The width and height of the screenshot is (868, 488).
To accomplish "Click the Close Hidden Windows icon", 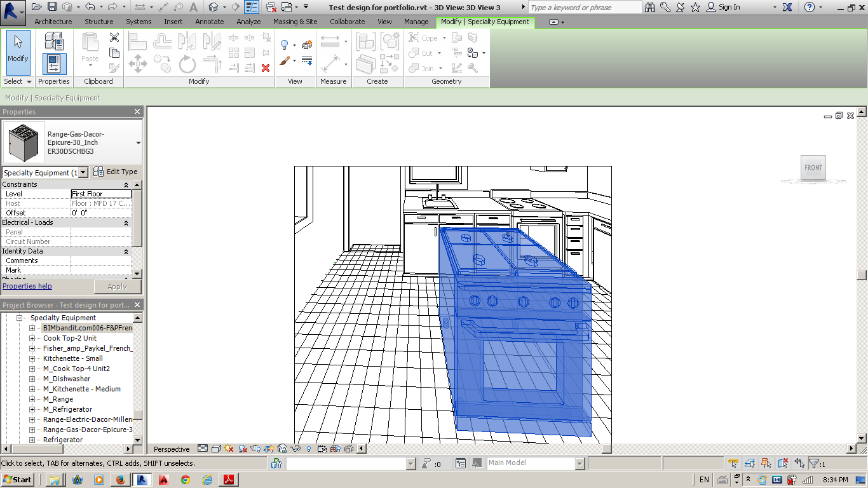I will click(271, 7).
